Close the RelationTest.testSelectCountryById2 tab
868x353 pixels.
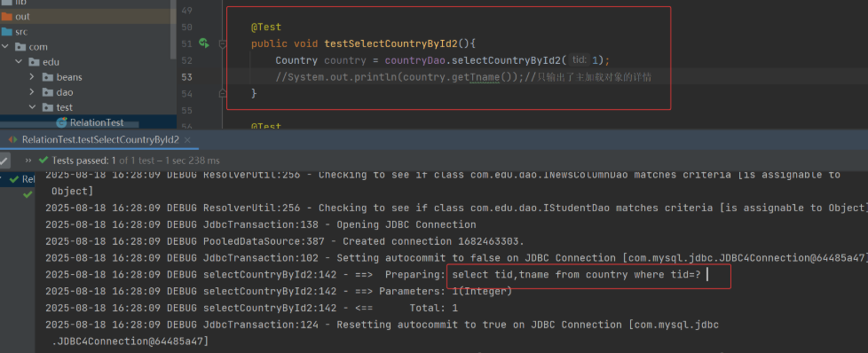(x=187, y=140)
